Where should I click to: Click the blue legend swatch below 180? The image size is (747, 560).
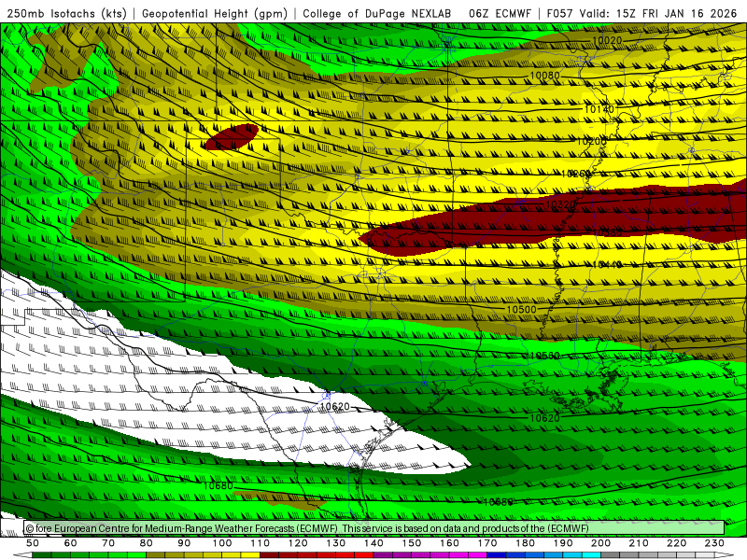pos(515,555)
